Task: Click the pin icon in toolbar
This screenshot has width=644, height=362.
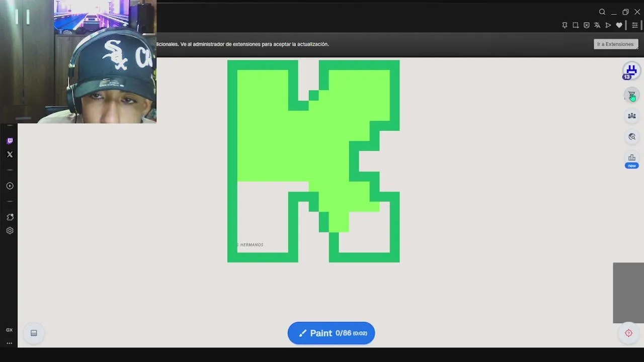Action: click(x=565, y=25)
